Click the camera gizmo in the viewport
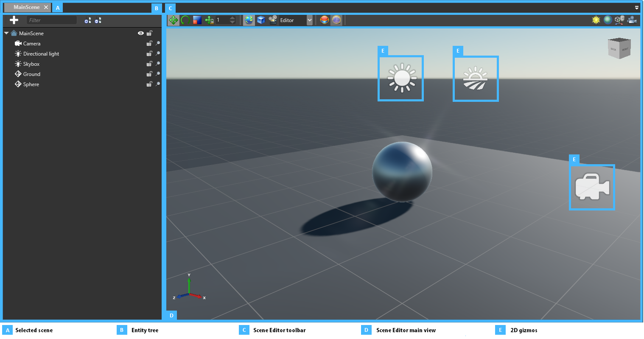 (x=592, y=187)
